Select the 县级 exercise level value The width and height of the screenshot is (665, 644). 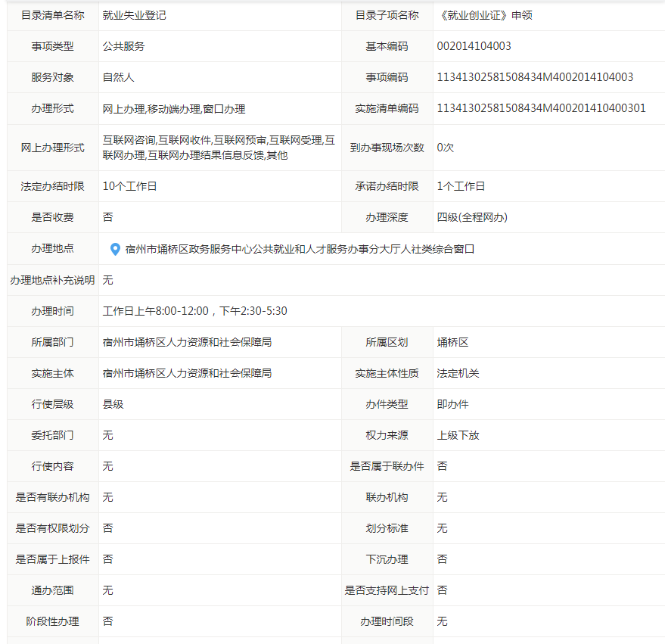click(113, 404)
